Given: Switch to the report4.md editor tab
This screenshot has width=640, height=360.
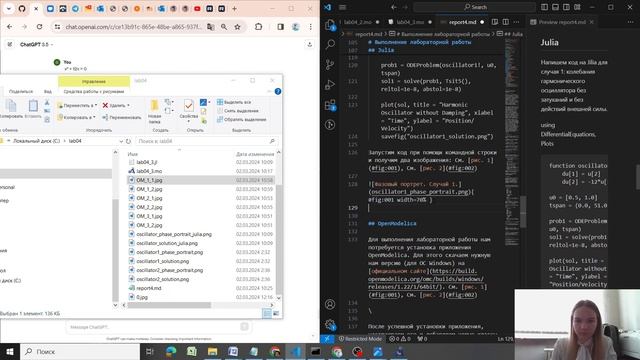Looking at the screenshot, I should [x=462, y=22].
